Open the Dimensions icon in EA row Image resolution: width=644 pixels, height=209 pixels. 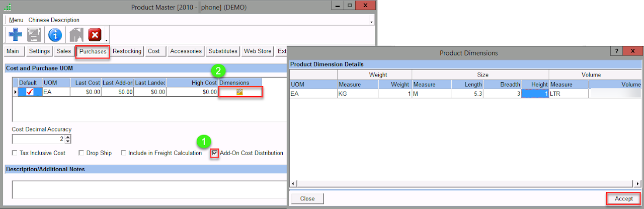[x=240, y=92]
